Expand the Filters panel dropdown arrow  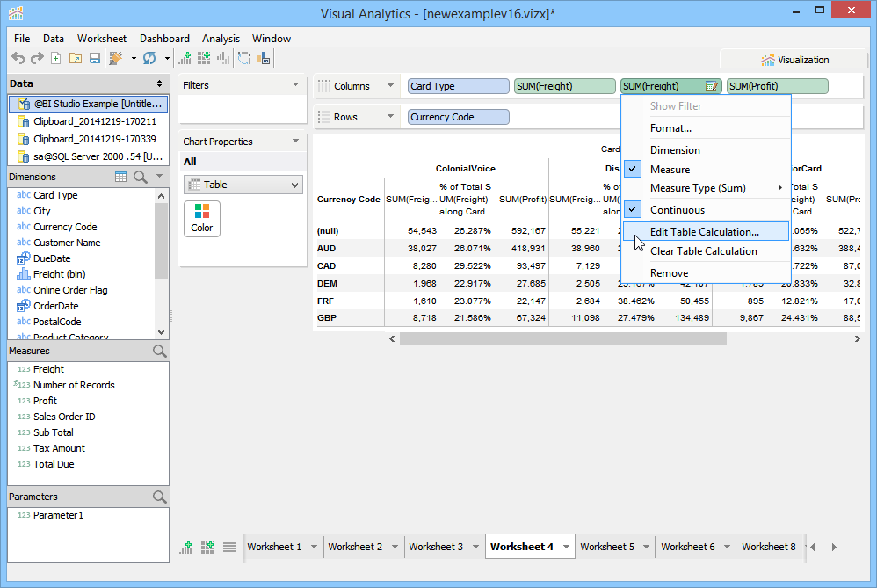[295, 85]
